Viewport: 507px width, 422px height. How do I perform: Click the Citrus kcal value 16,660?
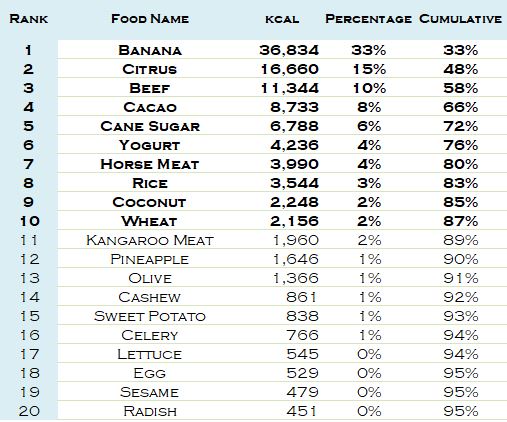click(290, 69)
